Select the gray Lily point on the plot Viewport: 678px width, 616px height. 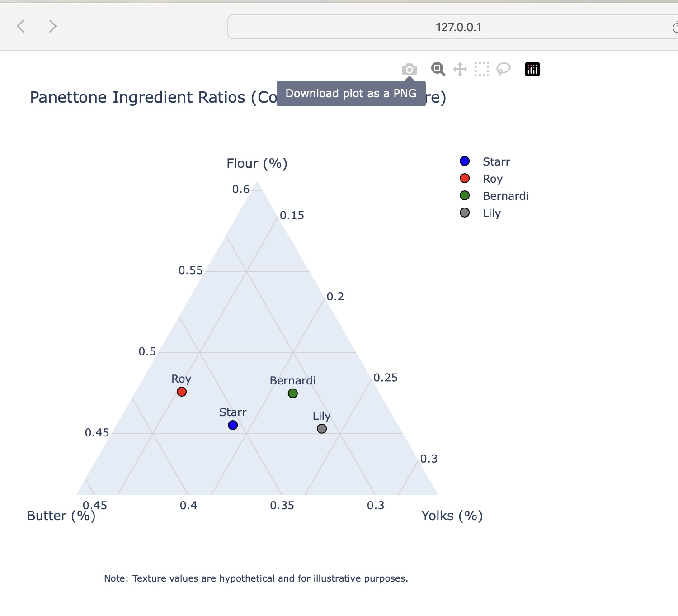(322, 428)
